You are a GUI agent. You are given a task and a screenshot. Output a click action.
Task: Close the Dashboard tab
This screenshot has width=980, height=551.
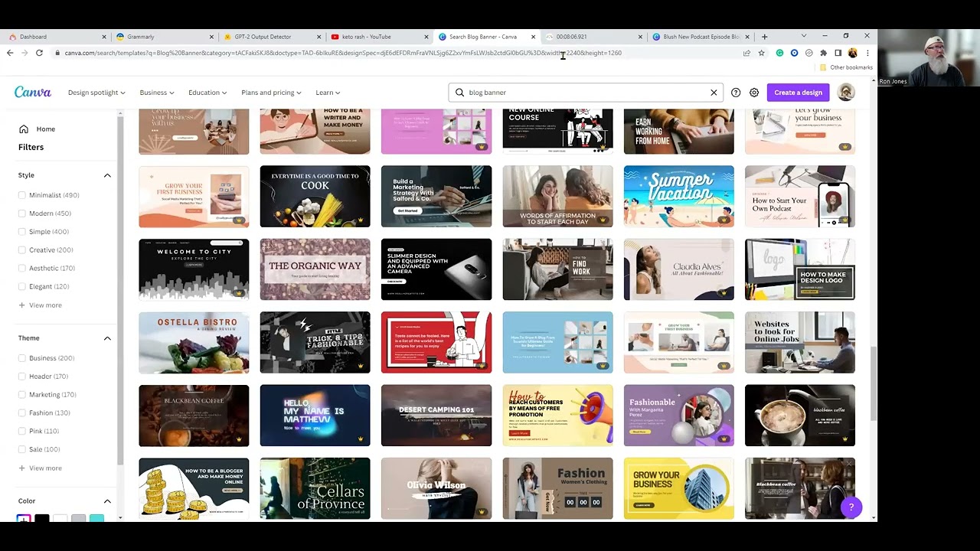click(104, 37)
